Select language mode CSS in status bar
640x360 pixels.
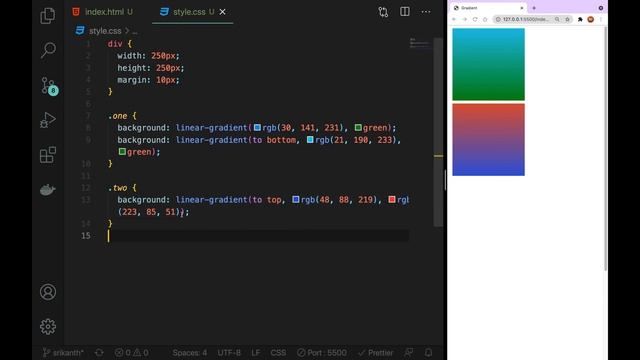pos(278,353)
